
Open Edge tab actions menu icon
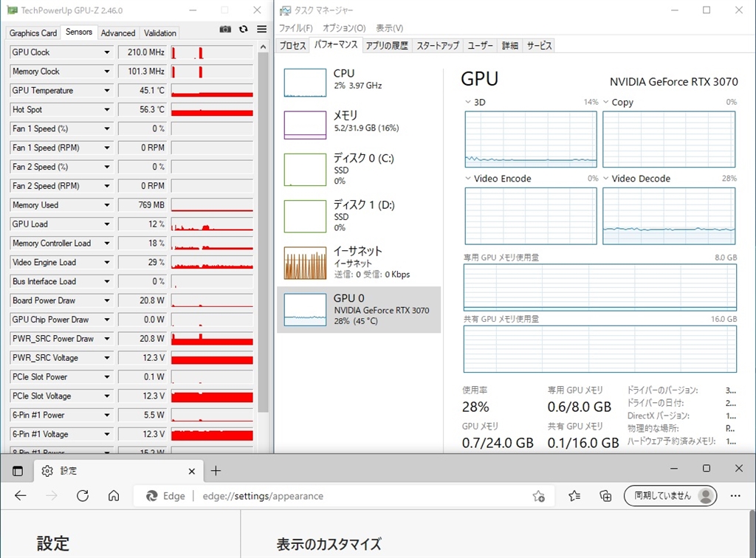(18, 471)
